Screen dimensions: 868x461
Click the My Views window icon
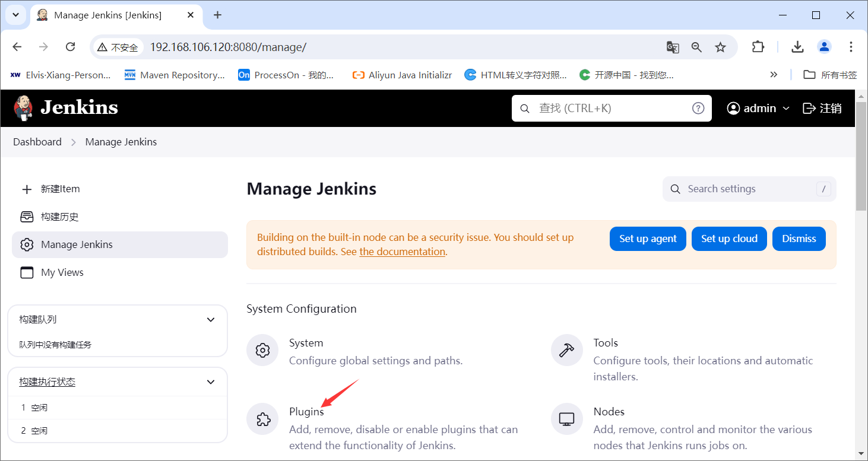[x=27, y=272]
